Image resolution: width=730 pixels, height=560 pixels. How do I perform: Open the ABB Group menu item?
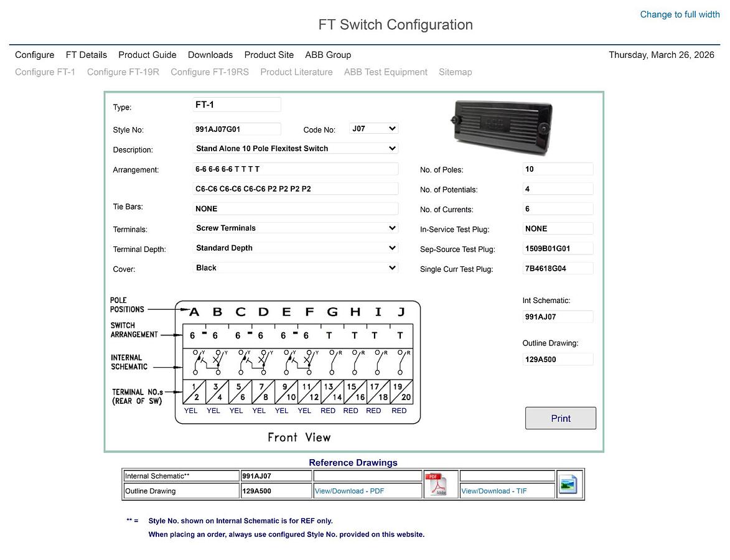point(328,55)
